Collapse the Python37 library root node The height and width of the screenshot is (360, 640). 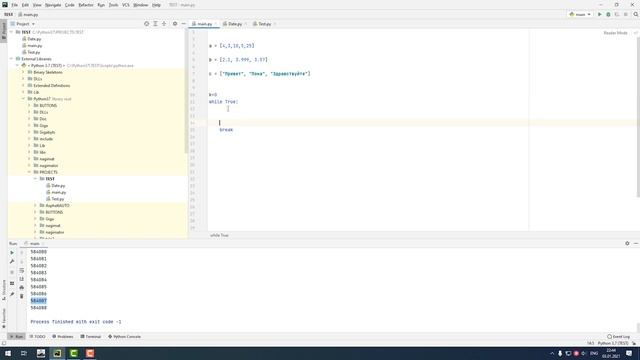[x=23, y=99]
